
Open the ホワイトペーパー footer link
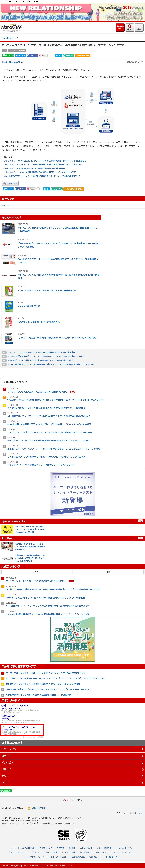(129, 852)
